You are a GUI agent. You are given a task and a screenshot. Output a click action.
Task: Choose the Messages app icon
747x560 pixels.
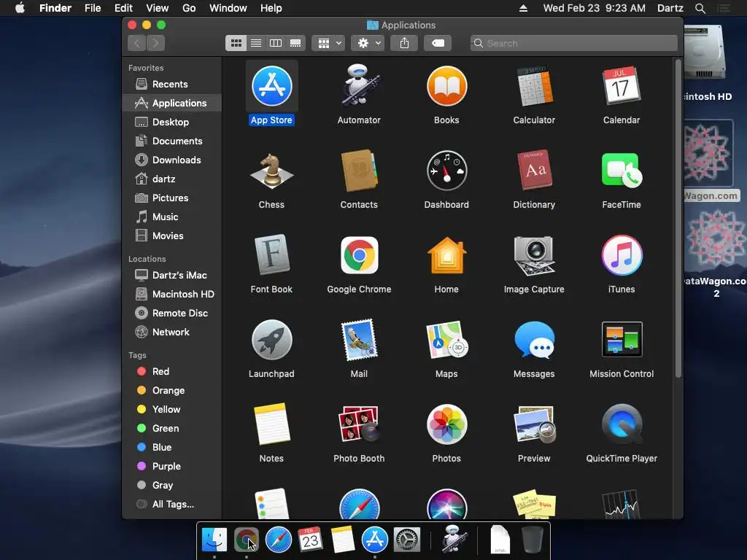click(534, 340)
